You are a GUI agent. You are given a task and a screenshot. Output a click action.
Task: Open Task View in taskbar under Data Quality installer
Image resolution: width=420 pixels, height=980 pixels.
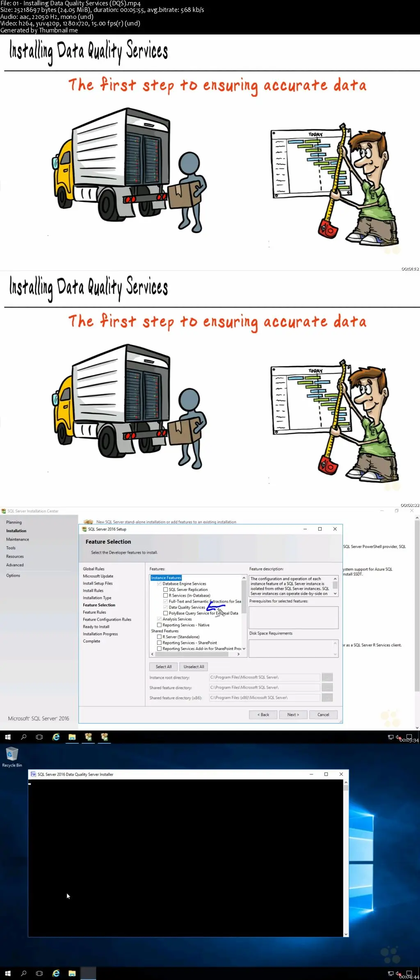[x=39, y=973]
